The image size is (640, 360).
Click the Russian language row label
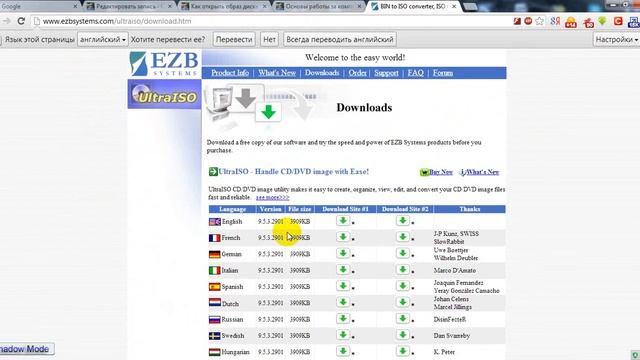pos(232,319)
